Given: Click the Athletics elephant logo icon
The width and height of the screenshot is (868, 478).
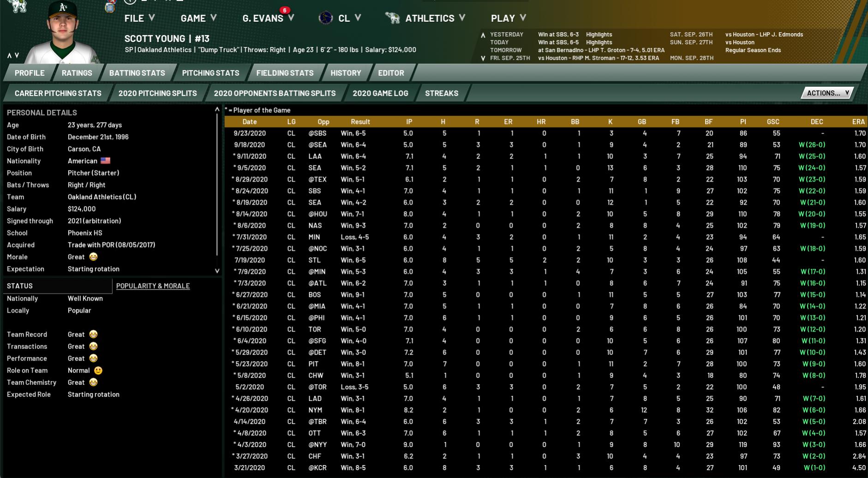Looking at the screenshot, I should [392, 18].
